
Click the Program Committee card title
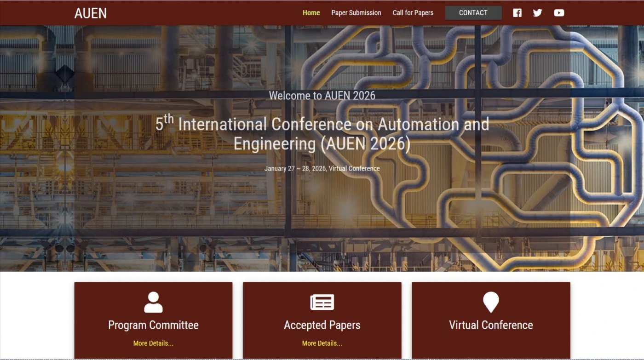pyautogui.click(x=153, y=325)
